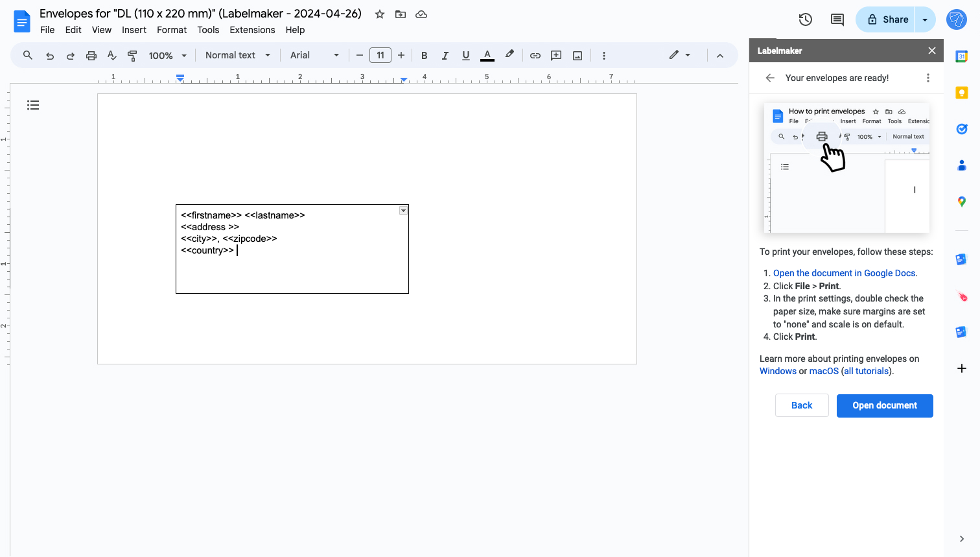The height and width of the screenshot is (557, 980).
Task: Open the font family dropdown showing Arial
Action: 314,55
